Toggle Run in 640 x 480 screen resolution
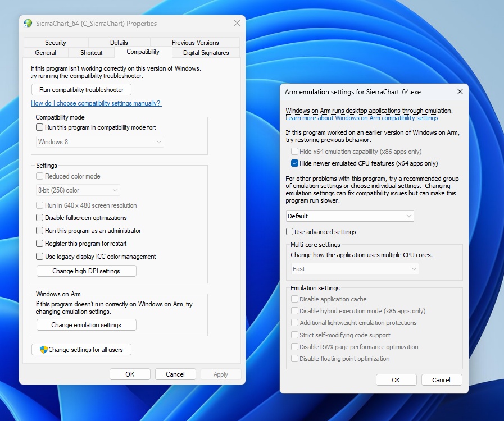The image size is (504, 421). [x=39, y=205]
